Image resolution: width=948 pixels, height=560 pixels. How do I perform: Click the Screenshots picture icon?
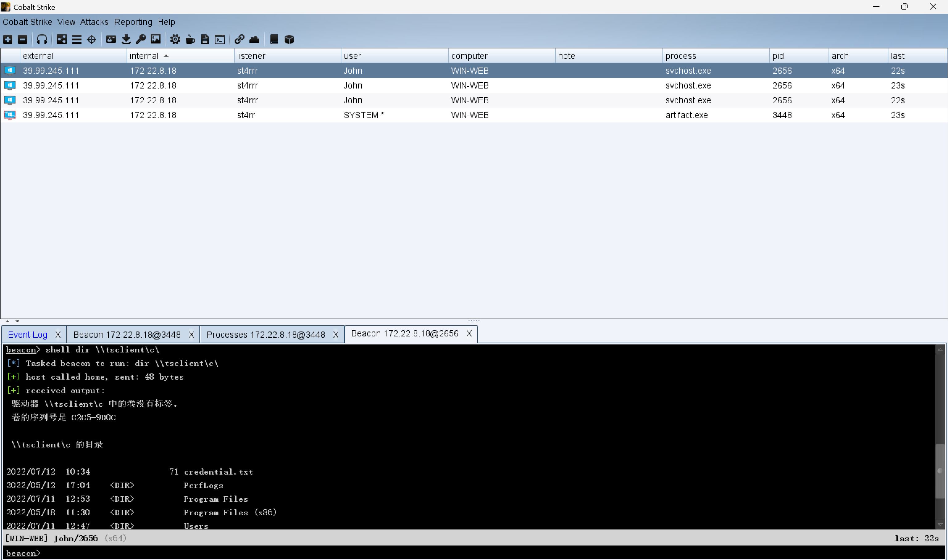click(156, 39)
